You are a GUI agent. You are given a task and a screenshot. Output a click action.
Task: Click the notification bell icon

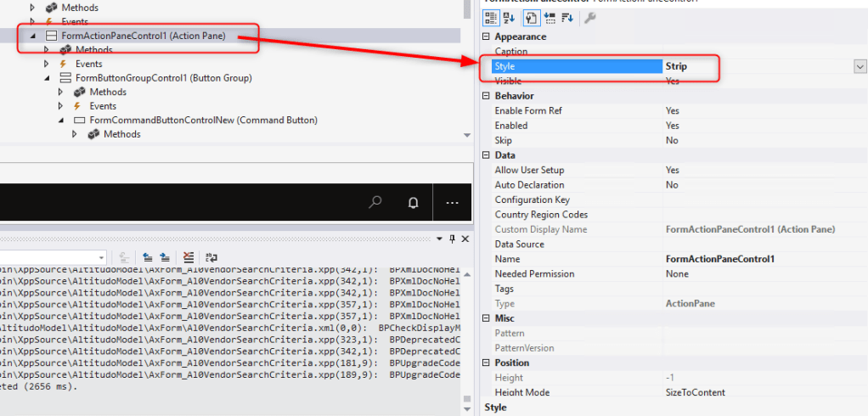click(x=414, y=203)
